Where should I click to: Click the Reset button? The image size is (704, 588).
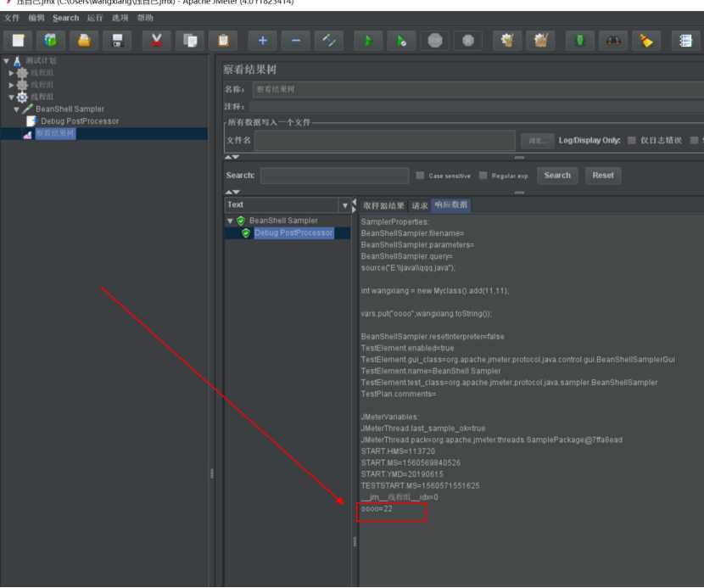tap(603, 176)
